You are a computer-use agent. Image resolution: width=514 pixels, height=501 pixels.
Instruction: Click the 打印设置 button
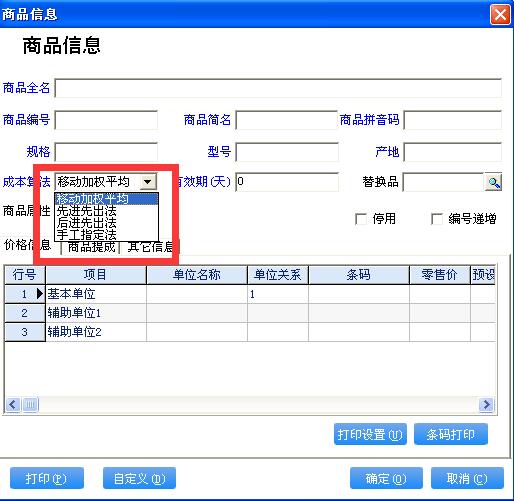coord(370,434)
